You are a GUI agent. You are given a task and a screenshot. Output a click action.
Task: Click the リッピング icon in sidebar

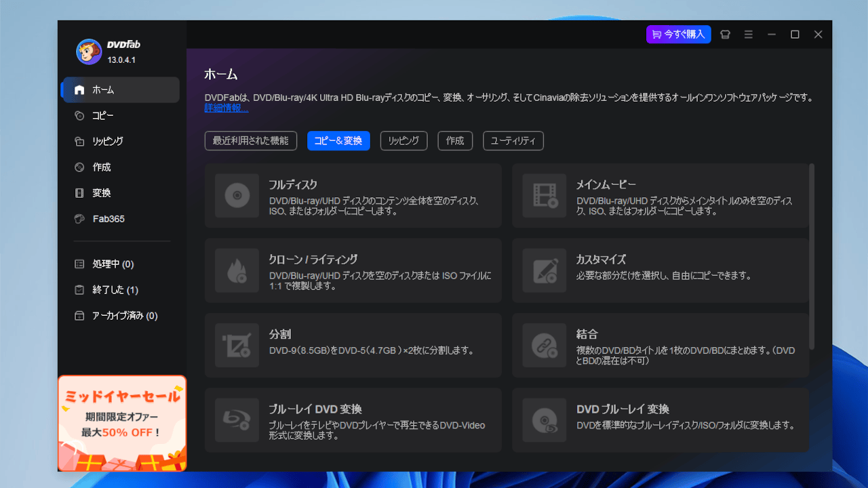tap(79, 142)
